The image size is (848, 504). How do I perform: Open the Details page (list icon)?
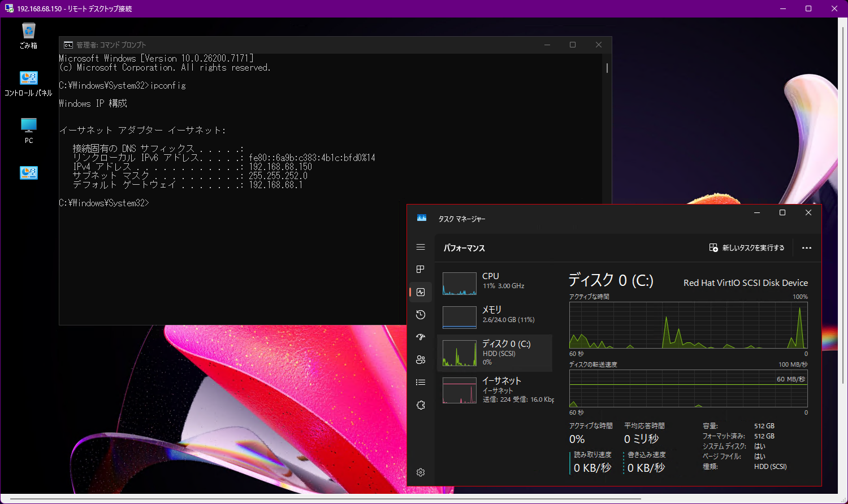coord(421,382)
